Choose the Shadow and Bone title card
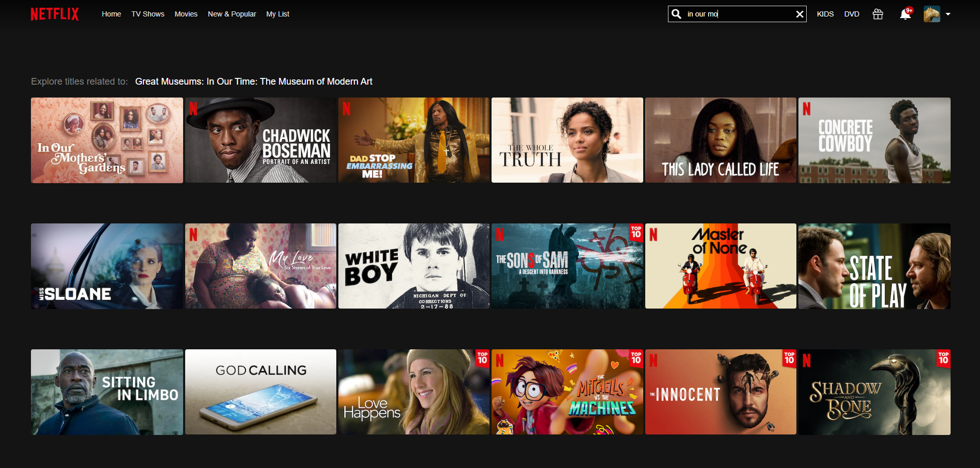The height and width of the screenshot is (468, 980). (874, 392)
